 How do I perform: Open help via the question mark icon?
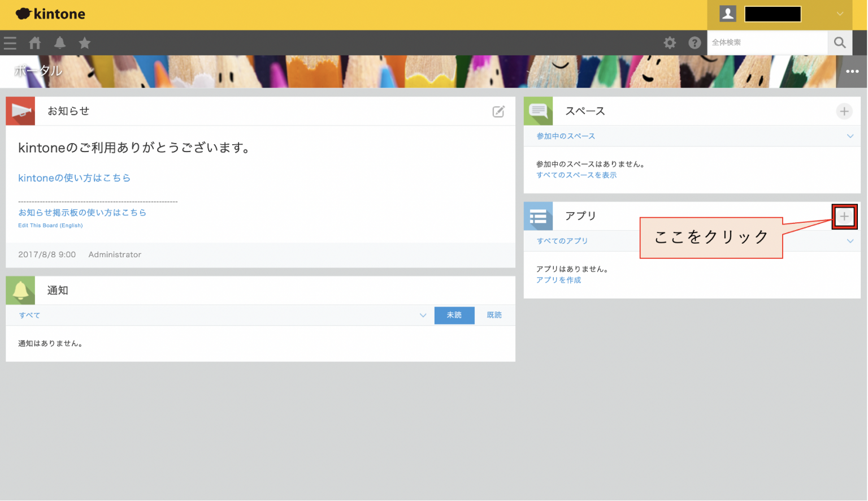pos(695,42)
